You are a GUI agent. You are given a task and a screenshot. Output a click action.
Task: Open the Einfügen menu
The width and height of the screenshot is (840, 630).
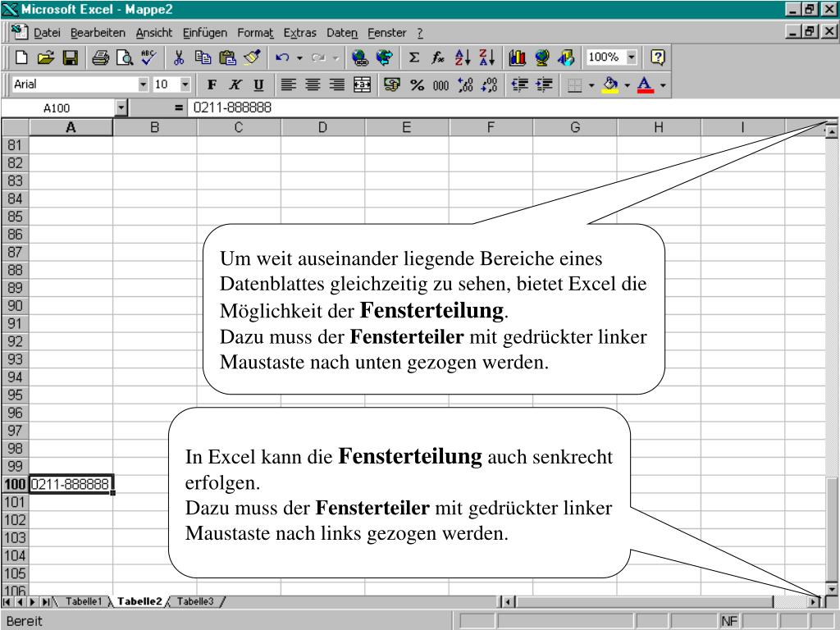pyautogui.click(x=204, y=33)
